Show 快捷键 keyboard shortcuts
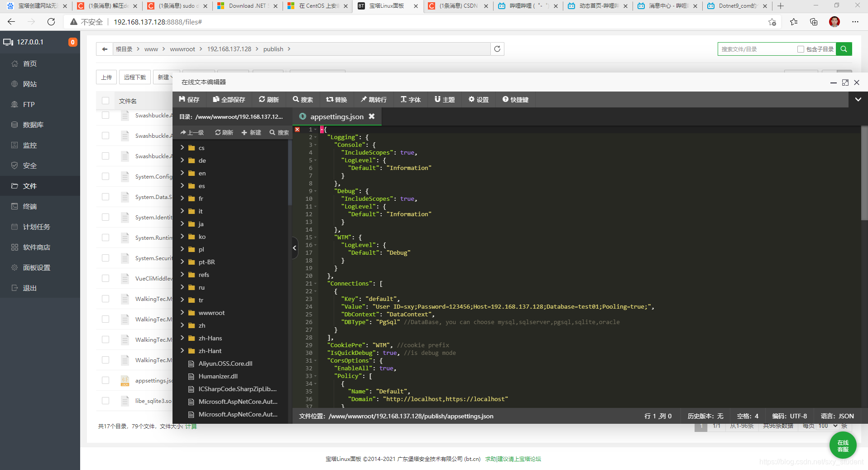The height and width of the screenshot is (470, 868). pos(516,100)
